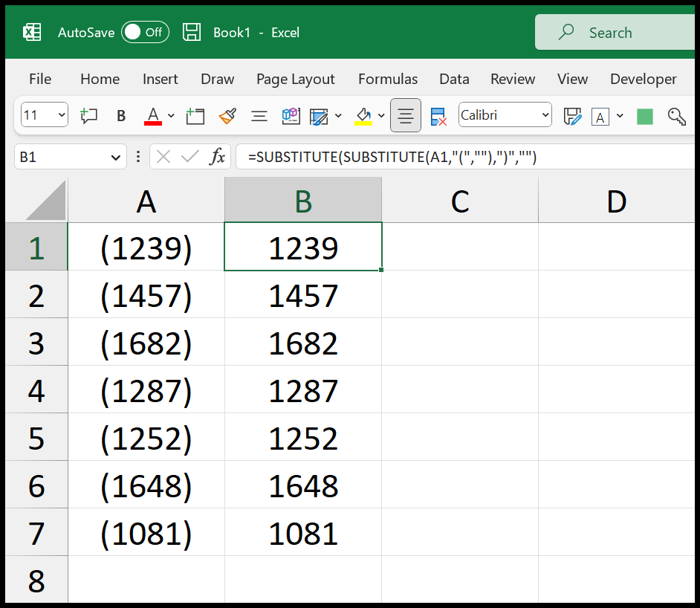Image resolution: width=700 pixels, height=608 pixels.
Task: Open the 3D Models icon in the toolbar
Action: [x=290, y=115]
